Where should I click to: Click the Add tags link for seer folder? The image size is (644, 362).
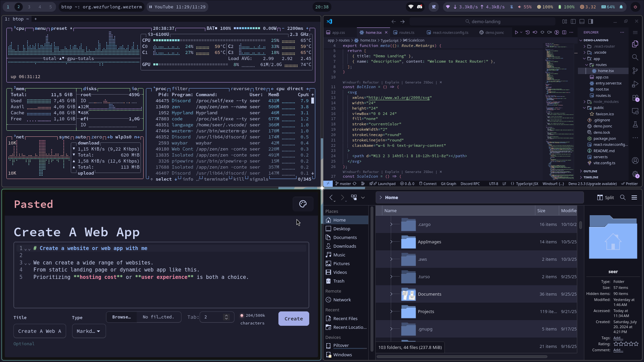point(618,338)
